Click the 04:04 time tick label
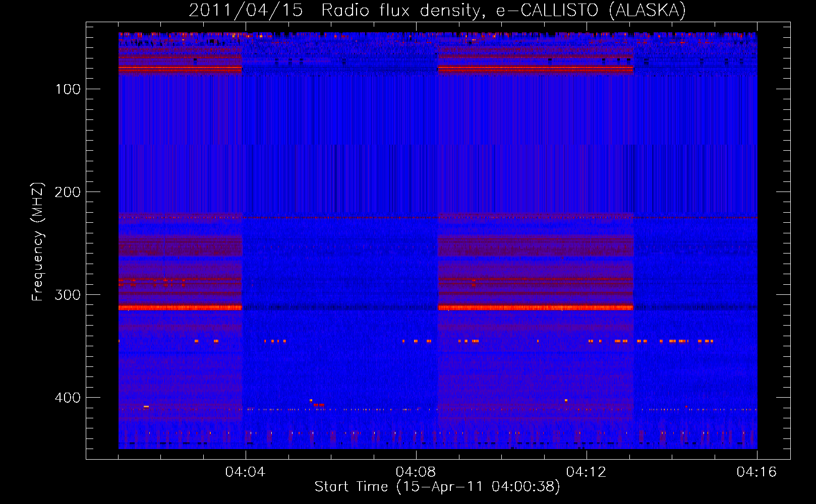This screenshot has height=504, width=816. tap(245, 472)
